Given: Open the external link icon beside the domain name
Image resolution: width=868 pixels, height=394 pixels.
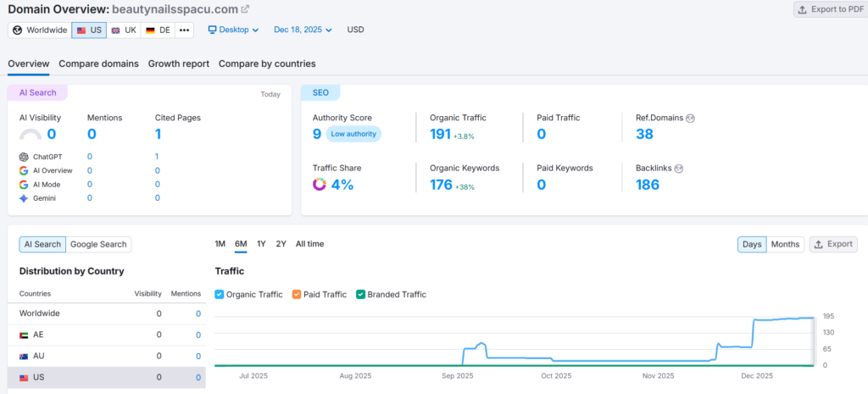Looking at the screenshot, I should pos(245,9).
